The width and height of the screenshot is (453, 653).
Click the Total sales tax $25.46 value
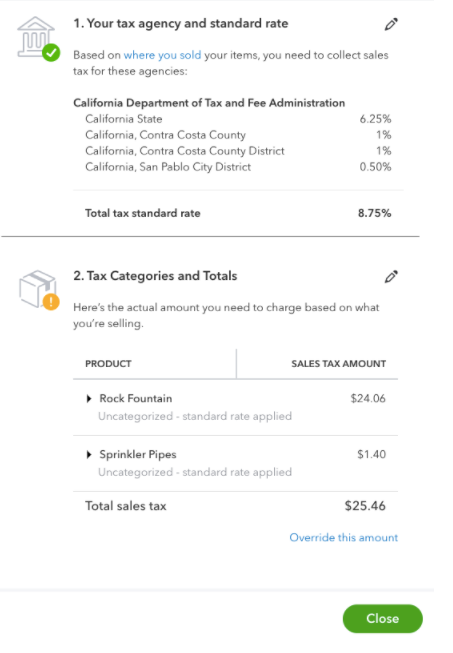365,506
